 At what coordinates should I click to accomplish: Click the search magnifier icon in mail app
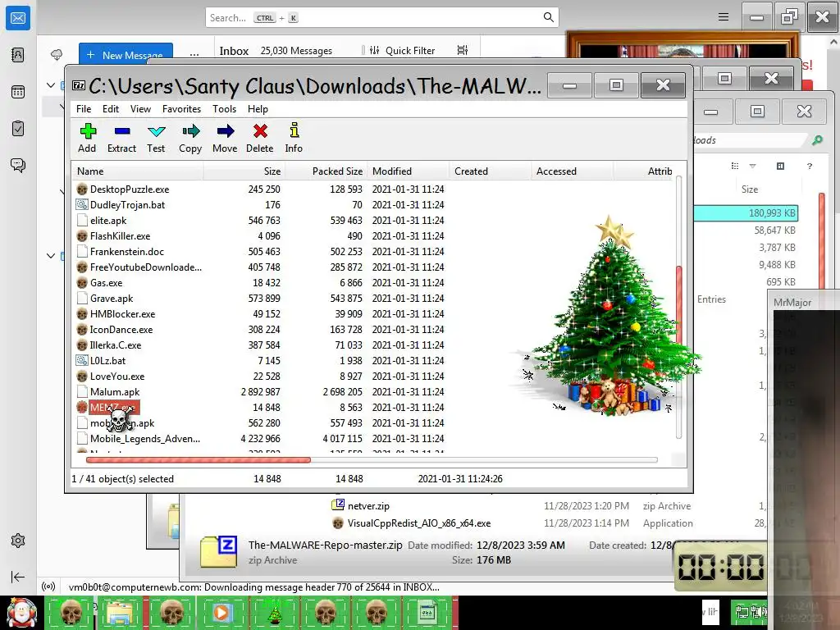[549, 17]
